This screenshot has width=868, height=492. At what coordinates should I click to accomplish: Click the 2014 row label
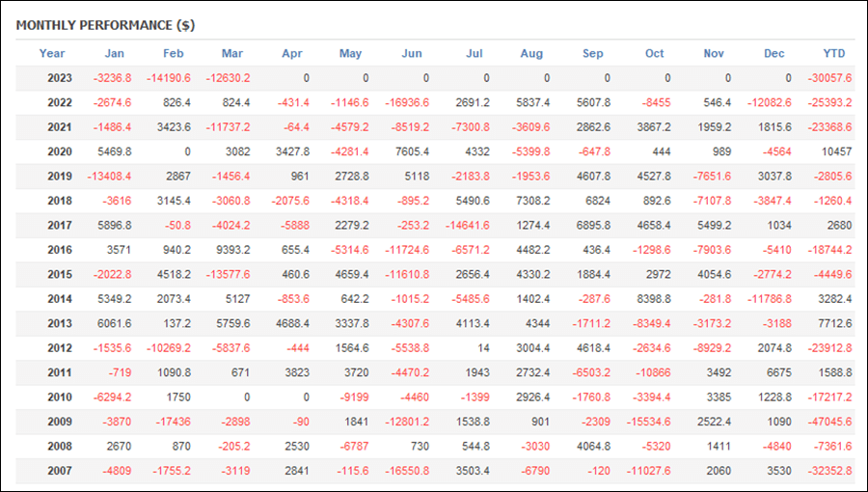coord(60,299)
